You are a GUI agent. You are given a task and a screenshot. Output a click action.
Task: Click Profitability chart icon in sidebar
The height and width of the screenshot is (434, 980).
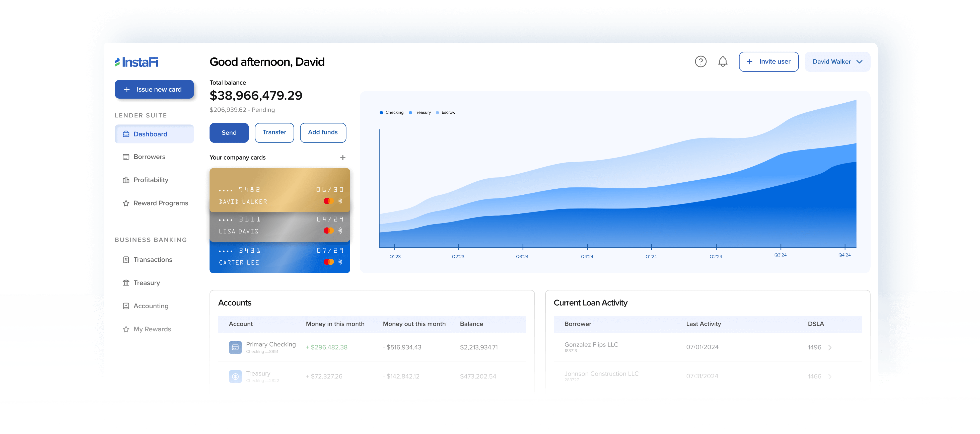click(x=126, y=180)
